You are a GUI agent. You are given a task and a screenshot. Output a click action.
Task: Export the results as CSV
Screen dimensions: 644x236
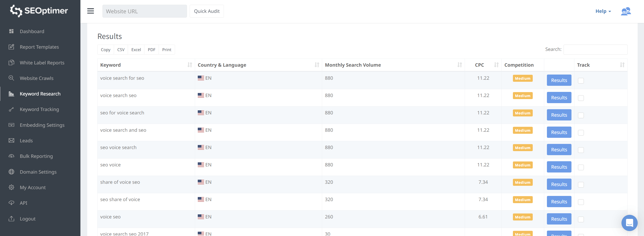click(x=121, y=50)
